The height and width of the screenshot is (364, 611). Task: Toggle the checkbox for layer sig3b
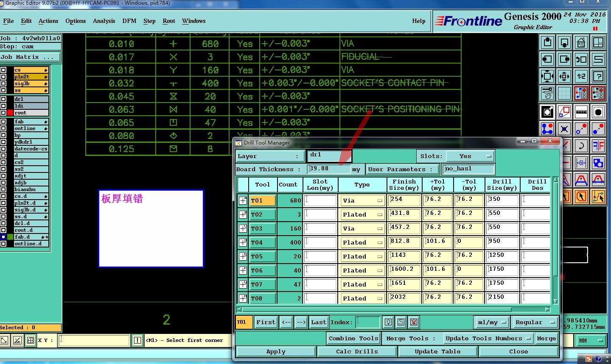pyautogui.click(x=3, y=83)
